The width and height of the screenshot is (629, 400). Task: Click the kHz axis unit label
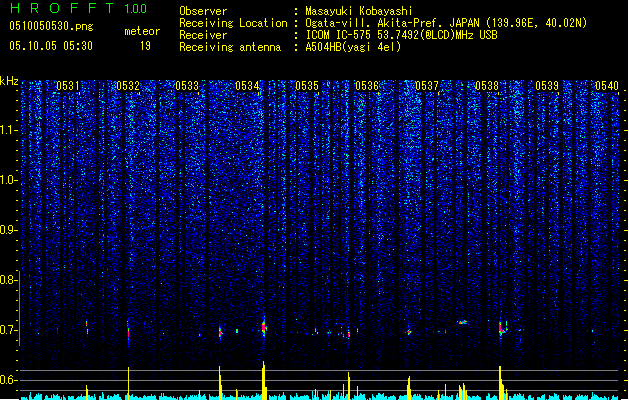click(9, 81)
